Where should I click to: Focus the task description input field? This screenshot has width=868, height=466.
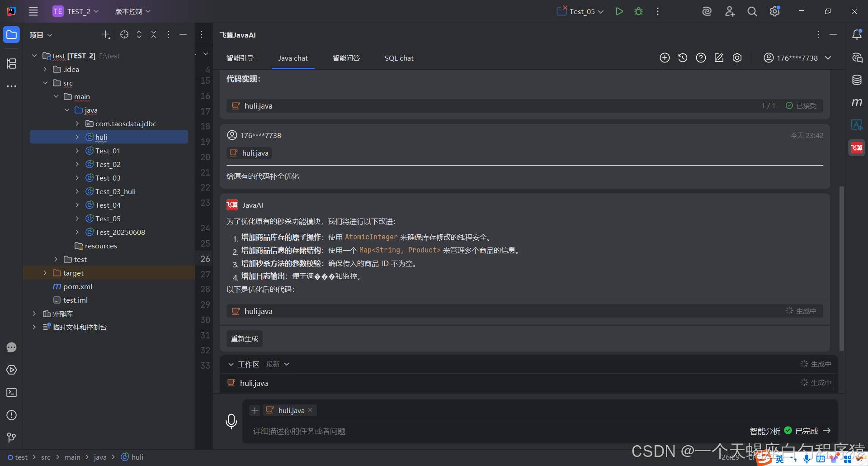pos(497,431)
